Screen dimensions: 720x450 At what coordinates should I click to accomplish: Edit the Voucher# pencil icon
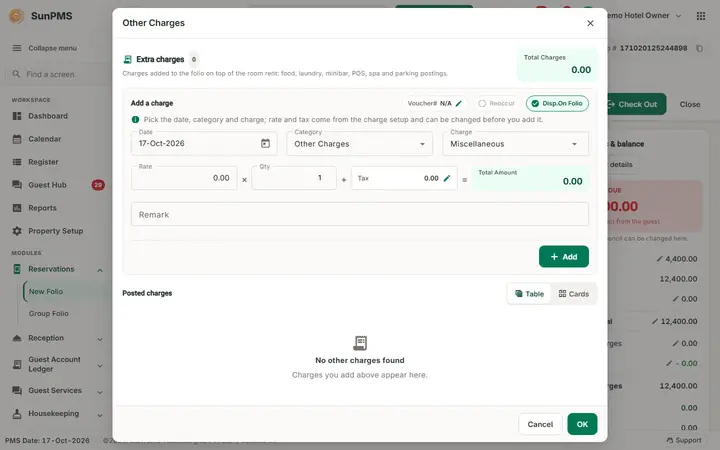[458, 103]
